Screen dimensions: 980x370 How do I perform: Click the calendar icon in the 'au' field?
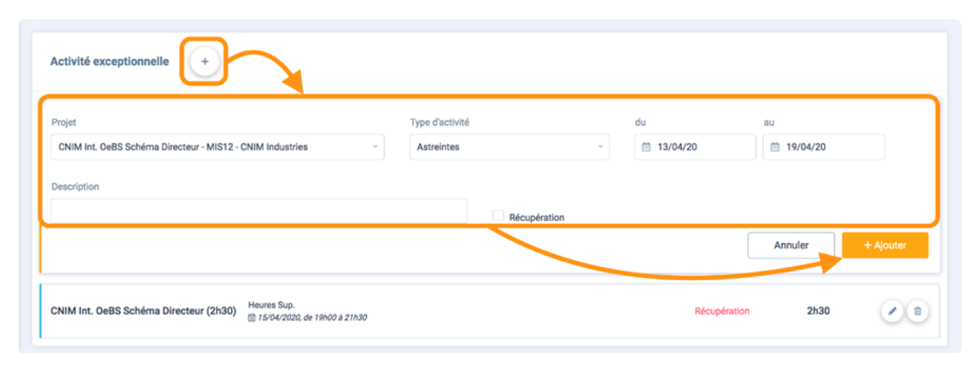tap(775, 147)
